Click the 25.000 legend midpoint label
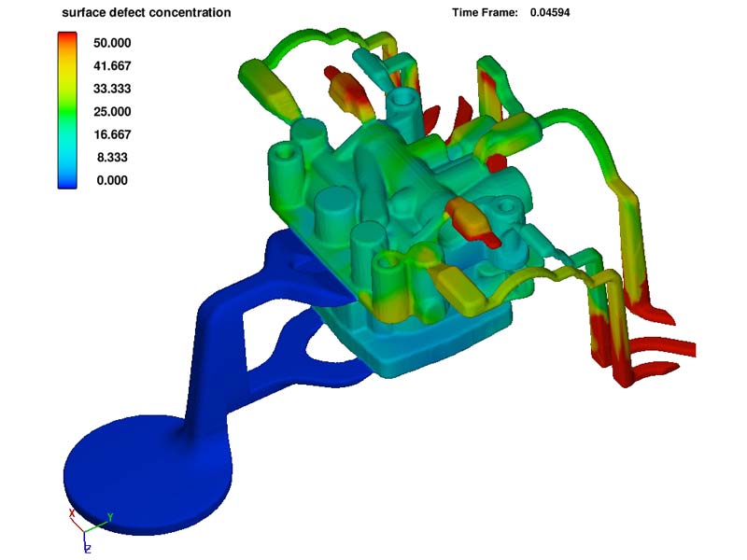Screen dimensions: 747x560 pos(111,112)
